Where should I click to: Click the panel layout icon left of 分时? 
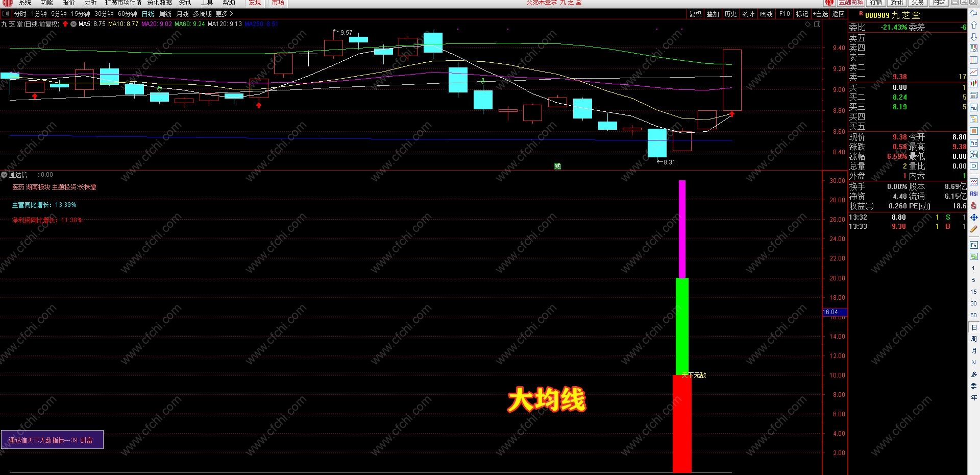[x=6, y=14]
